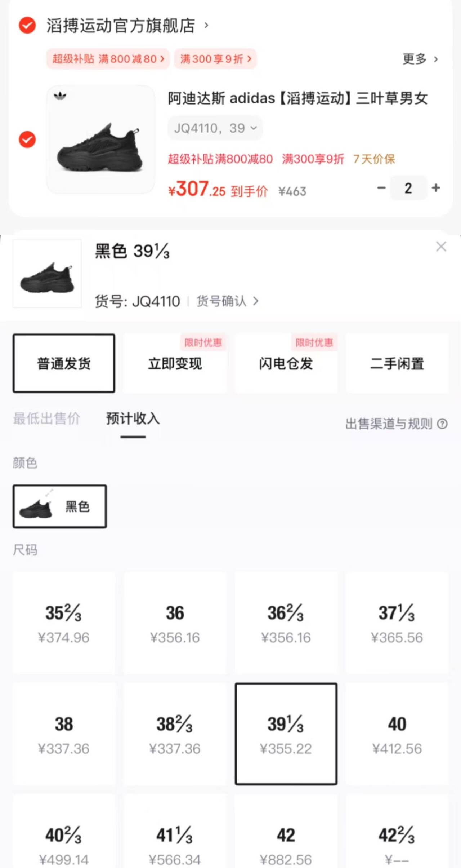Open the 超级补贴 满800减80 coupon
The image size is (461, 868).
tap(108, 59)
